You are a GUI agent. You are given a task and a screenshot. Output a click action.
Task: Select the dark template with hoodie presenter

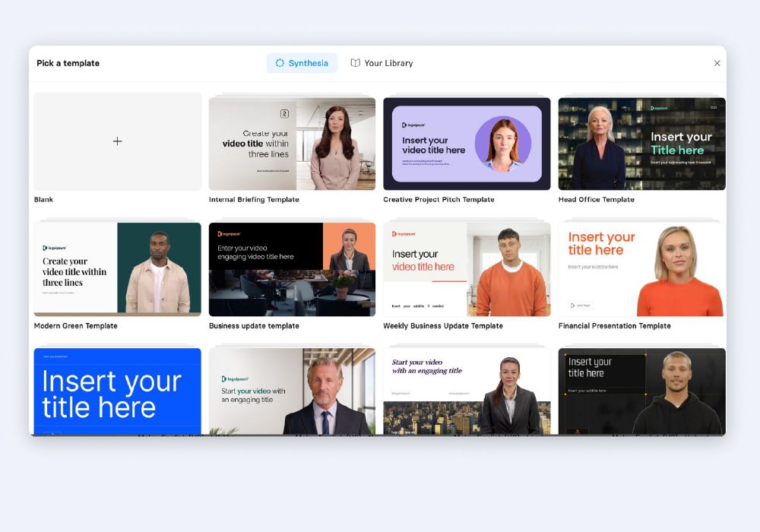641,391
